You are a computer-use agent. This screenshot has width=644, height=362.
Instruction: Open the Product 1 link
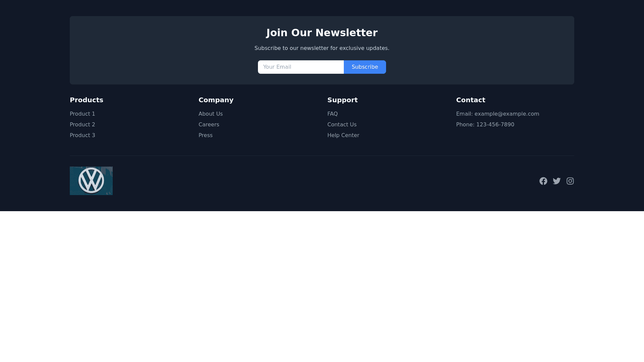[83, 114]
